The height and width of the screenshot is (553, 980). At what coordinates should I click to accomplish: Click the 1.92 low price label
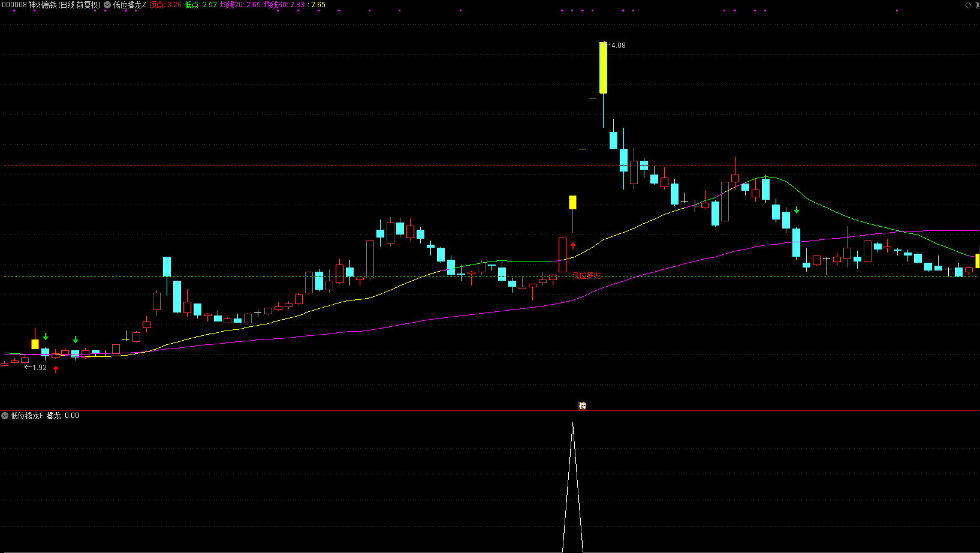point(40,368)
